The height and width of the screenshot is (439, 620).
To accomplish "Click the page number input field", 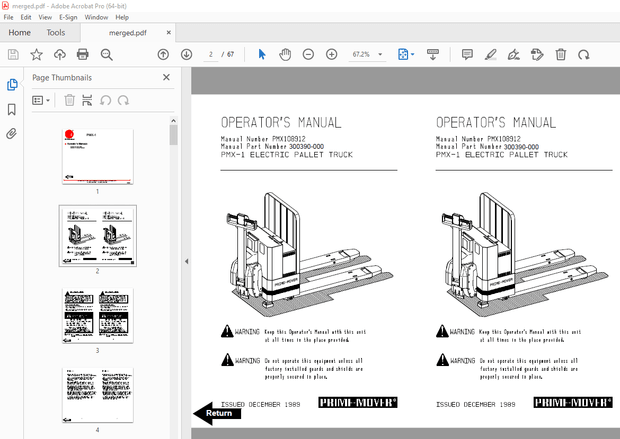I will point(211,54).
